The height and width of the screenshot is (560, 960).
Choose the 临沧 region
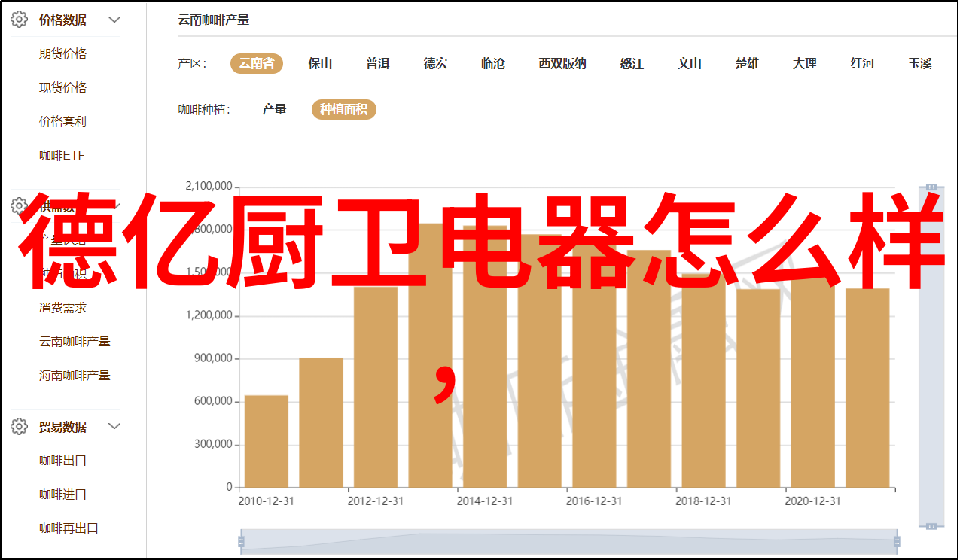point(493,64)
